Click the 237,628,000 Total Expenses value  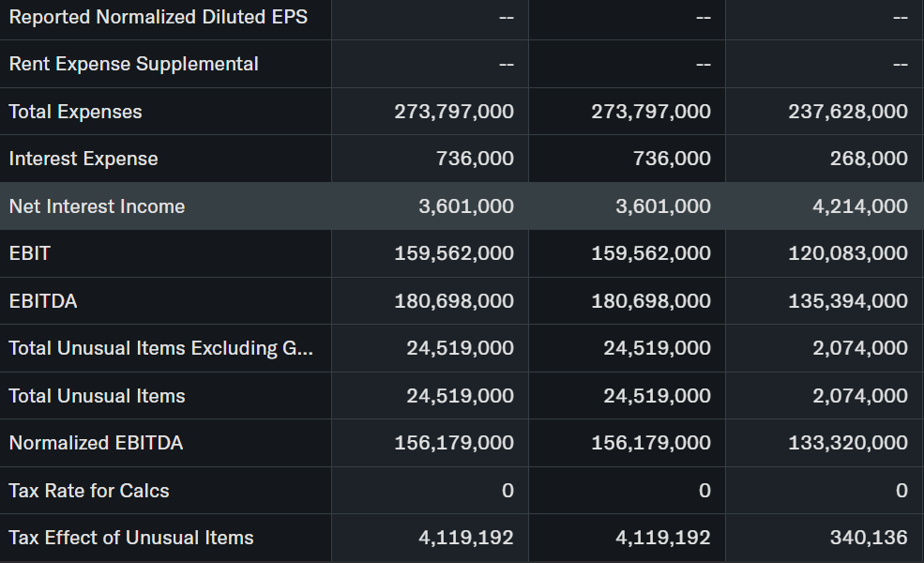pos(848,112)
